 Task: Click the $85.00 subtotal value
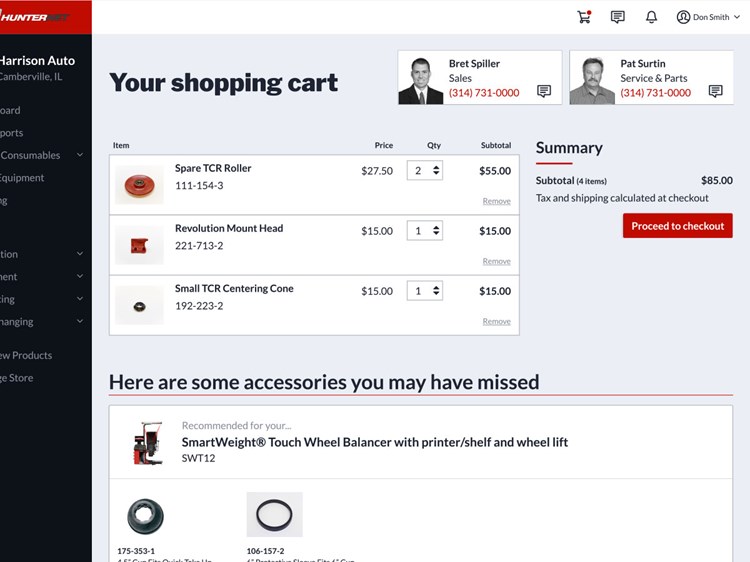(717, 181)
